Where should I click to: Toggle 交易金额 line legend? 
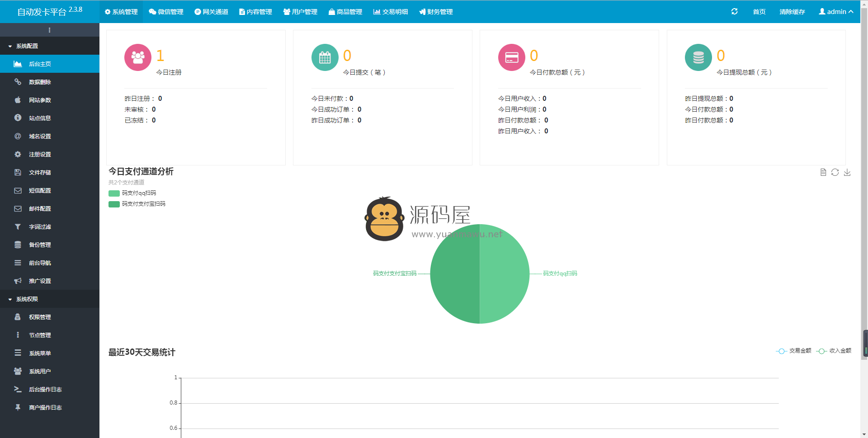[x=794, y=351]
